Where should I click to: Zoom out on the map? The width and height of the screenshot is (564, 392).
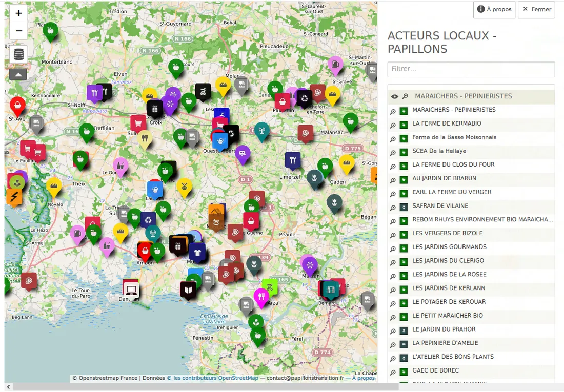tap(18, 31)
